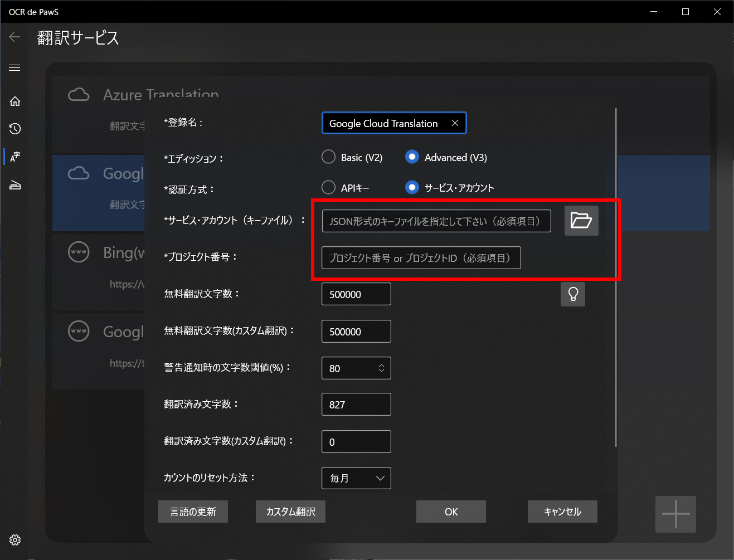Choose サービス・アカウント authentication option

(x=412, y=188)
